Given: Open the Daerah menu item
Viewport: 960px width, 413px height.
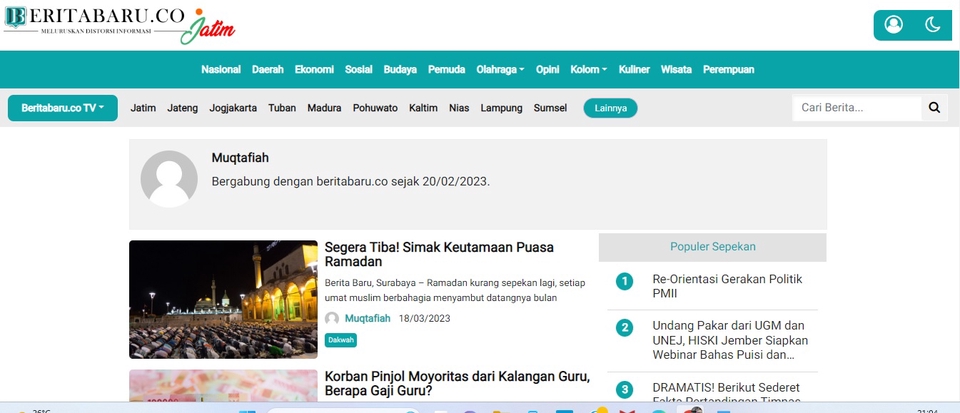Looking at the screenshot, I should click(x=268, y=70).
